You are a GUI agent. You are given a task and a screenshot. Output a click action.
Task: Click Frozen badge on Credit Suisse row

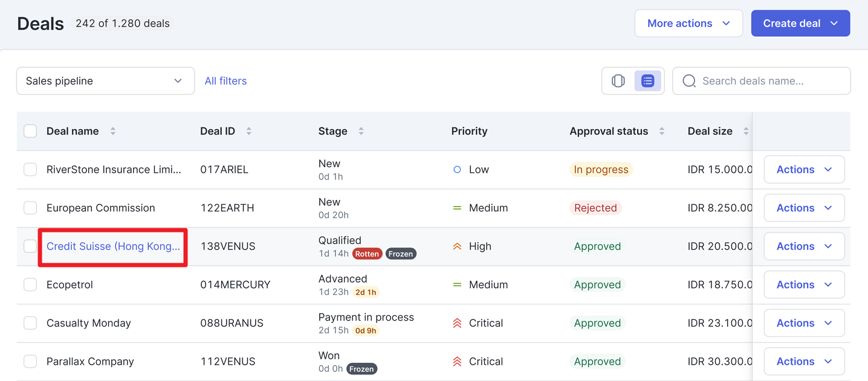(401, 254)
